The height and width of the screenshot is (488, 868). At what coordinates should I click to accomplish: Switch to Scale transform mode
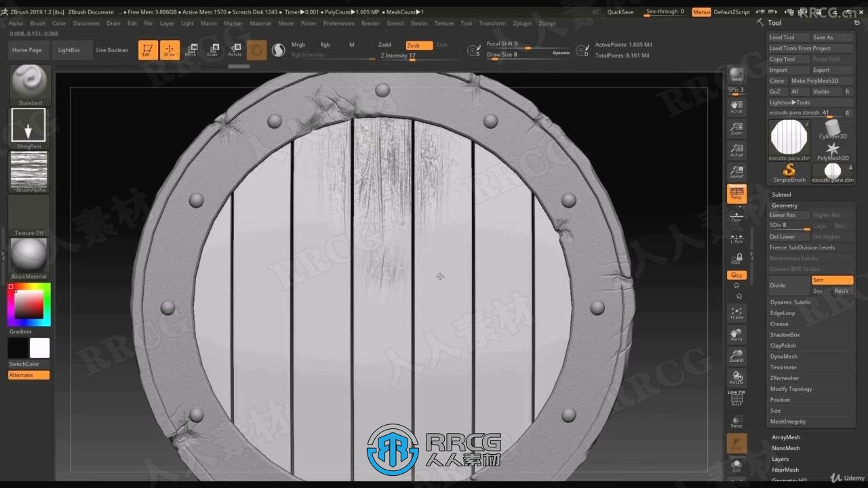point(213,50)
